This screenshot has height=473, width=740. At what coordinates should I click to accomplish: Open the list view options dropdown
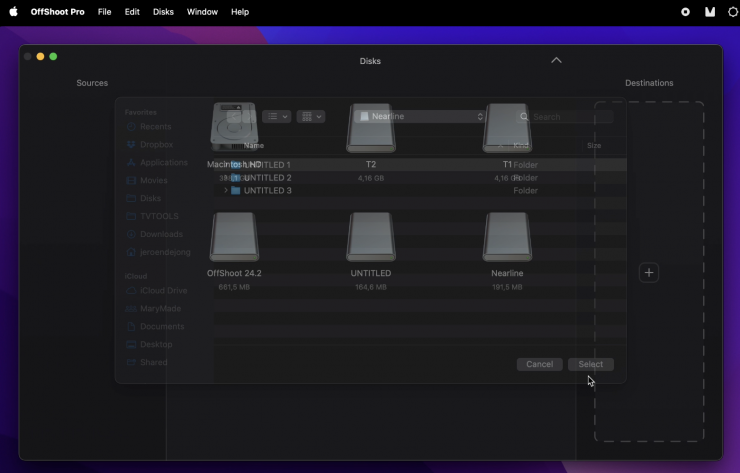[x=276, y=117]
